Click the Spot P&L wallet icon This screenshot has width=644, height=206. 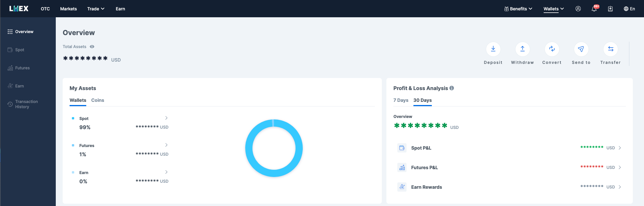pos(402,148)
